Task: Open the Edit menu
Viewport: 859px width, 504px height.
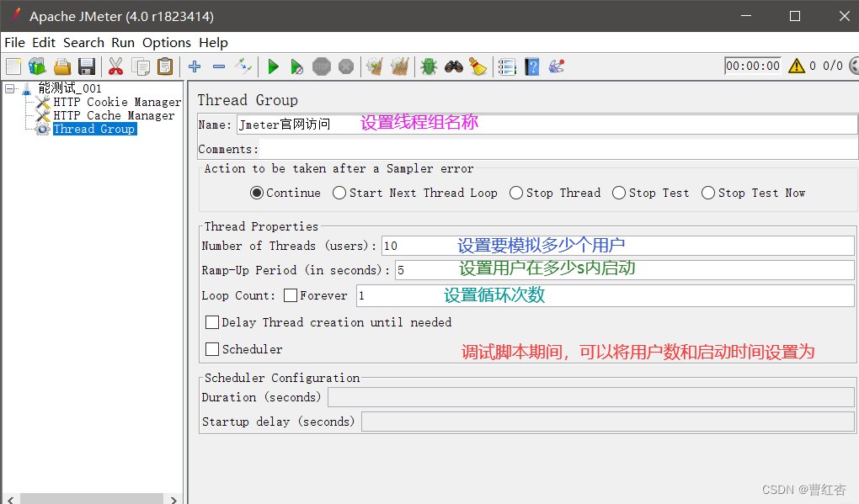Action: pos(44,43)
